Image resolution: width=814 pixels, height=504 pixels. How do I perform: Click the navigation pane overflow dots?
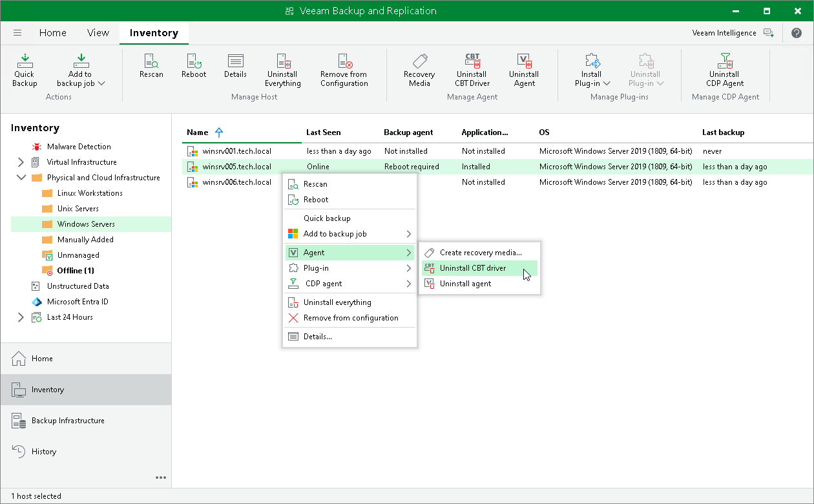(x=161, y=478)
